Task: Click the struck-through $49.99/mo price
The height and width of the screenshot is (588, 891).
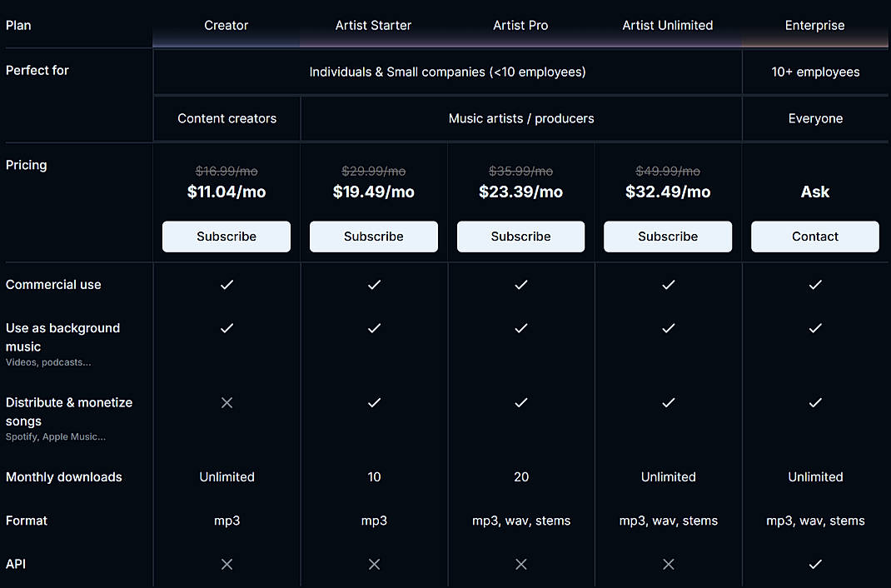Action: click(668, 171)
